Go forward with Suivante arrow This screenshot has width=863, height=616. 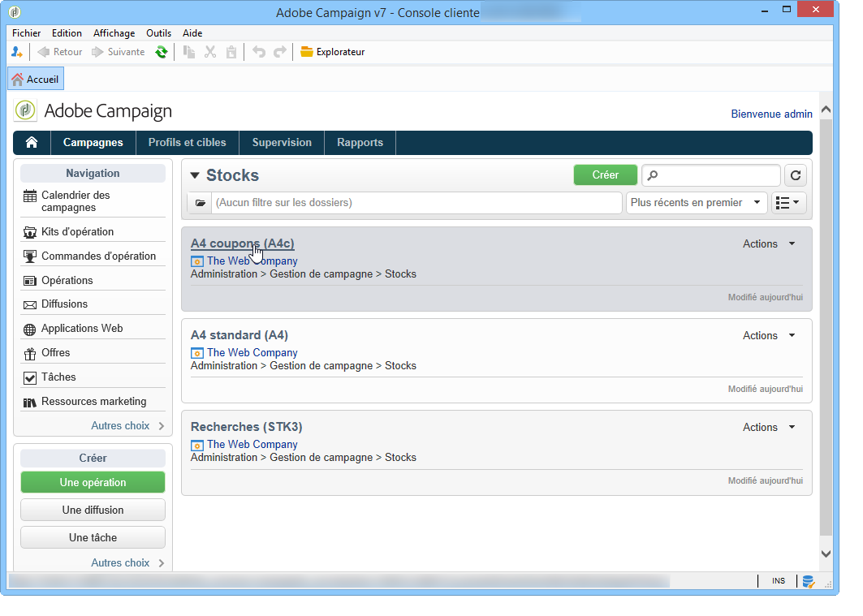click(118, 52)
